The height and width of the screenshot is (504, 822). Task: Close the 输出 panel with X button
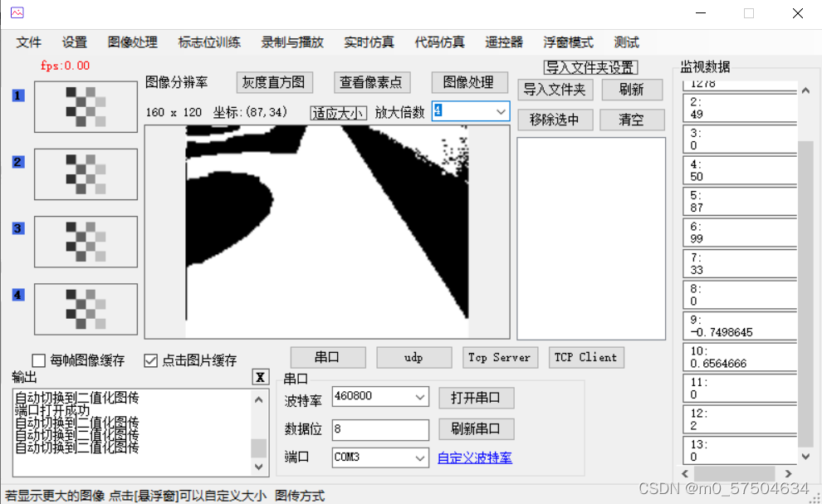(x=260, y=377)
